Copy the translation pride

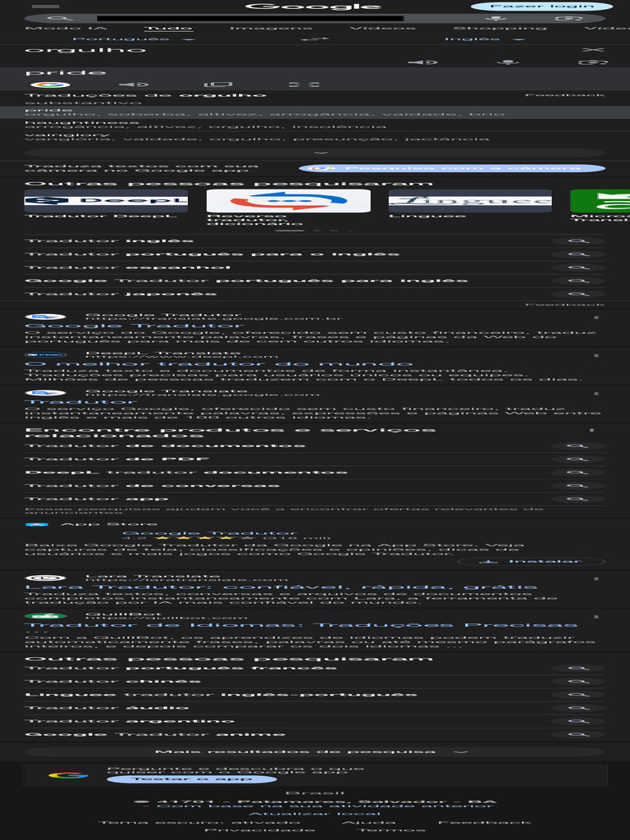click(218, 84)
